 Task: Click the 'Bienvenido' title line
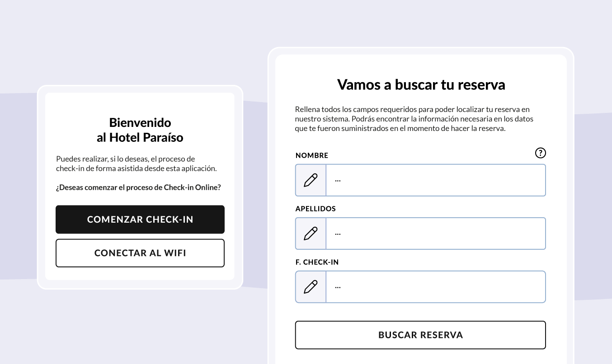click(140, 122)
